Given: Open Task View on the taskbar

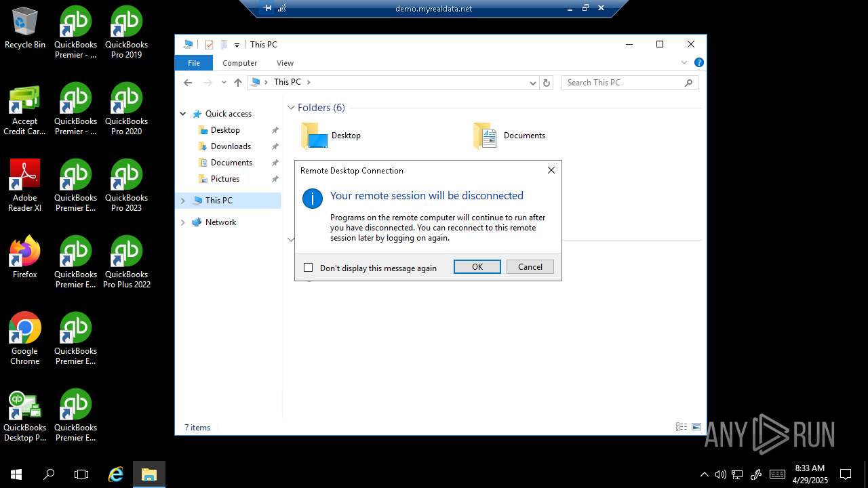Looking at the screenshot, I should coord(81,474).
